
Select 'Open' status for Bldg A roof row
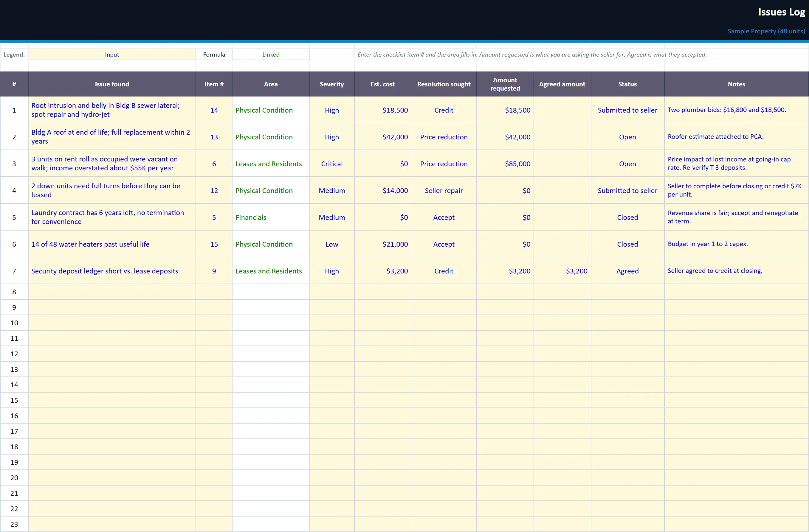tap(627, 137)
